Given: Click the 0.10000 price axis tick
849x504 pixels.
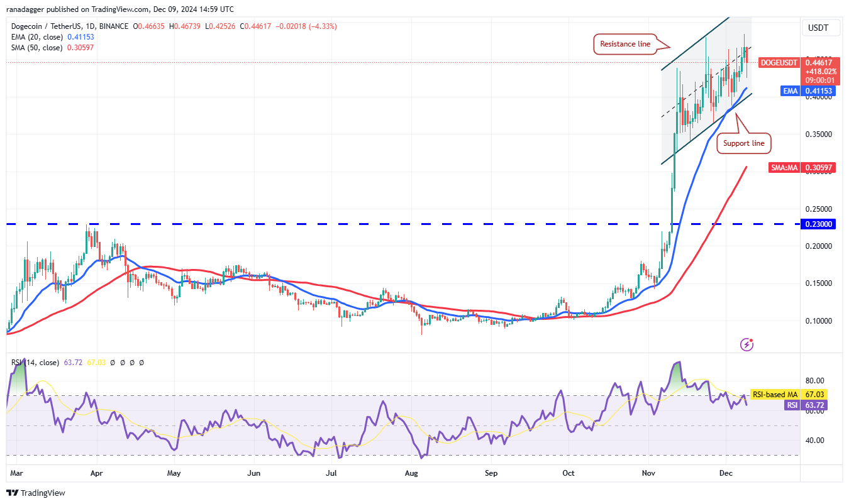Looking at the screenshot, I should pyautogui.click(x=819, y=321).
